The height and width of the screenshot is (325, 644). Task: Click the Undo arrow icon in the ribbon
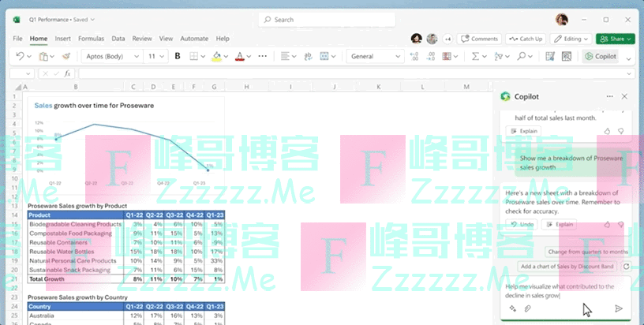click(20, 56)
